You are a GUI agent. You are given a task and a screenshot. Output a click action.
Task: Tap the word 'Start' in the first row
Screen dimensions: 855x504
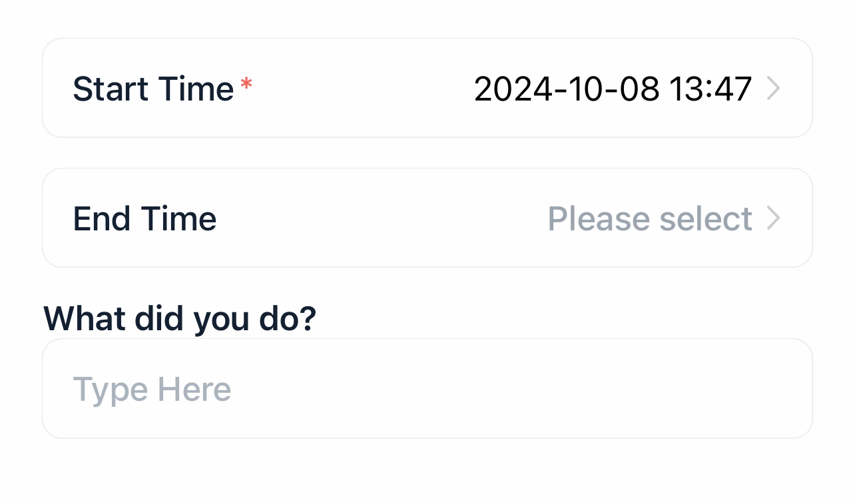click(x=111, y=89)
